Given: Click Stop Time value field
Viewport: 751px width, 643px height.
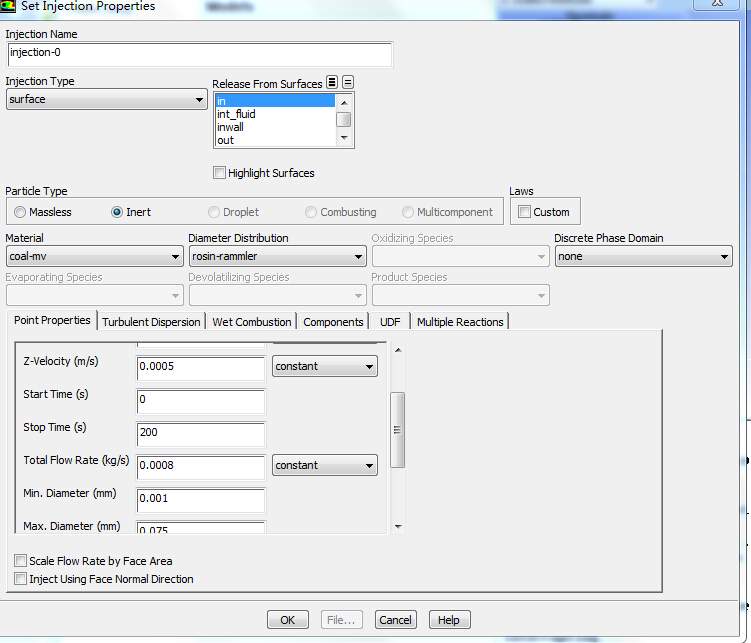Looking at the screenshot, I should point(201,434).
